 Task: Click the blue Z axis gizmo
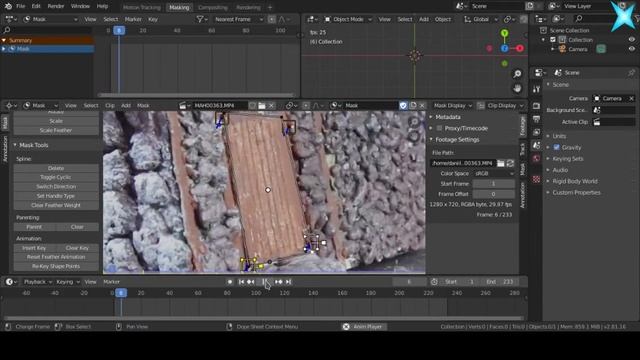504,48
